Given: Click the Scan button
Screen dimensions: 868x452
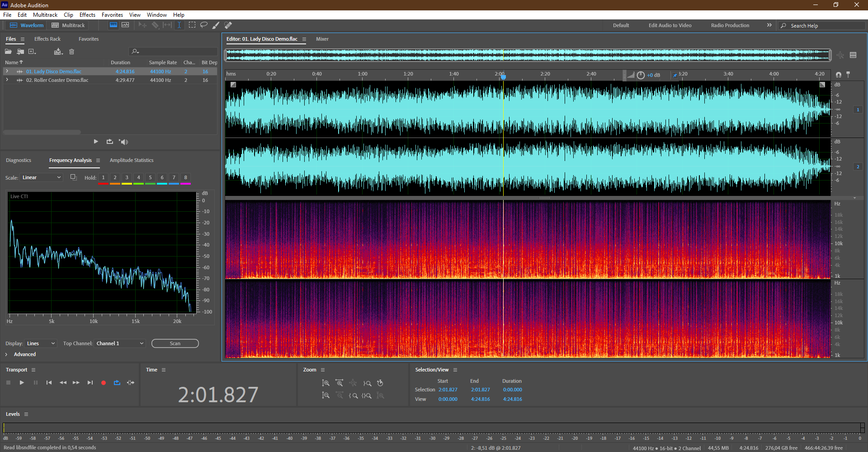Looking at the screenshot, I should pyautogui.click(x=175, y=343).
